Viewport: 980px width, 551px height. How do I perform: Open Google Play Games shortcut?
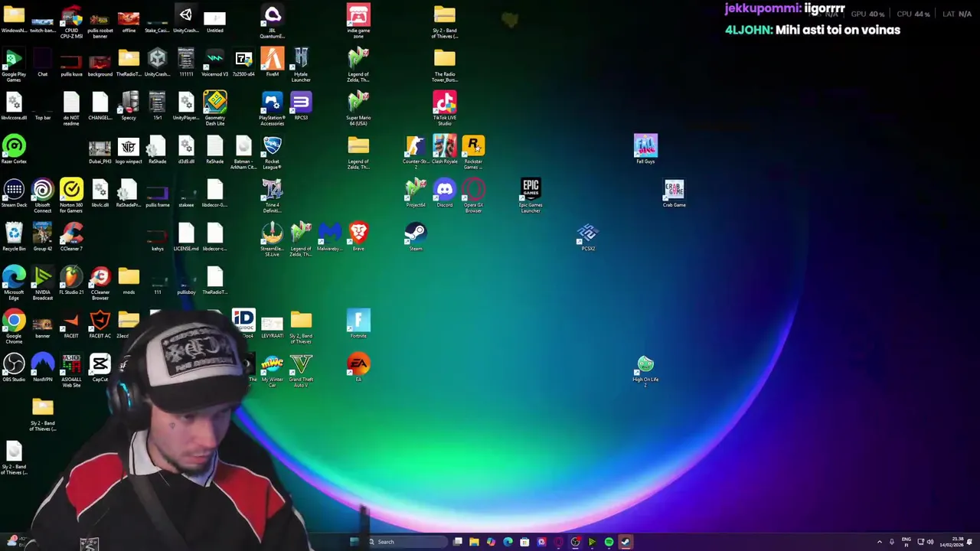pos(14,64)
